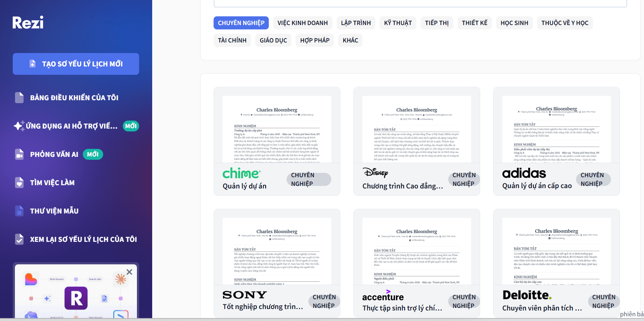This screenshot has height=321, width=644.
Task: Click the Chương trình Cao đẳng title
Action: point(402,186)
